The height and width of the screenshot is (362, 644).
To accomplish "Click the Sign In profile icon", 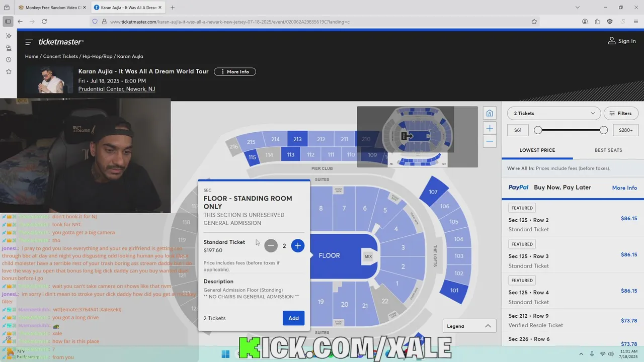I will (612, 41).
